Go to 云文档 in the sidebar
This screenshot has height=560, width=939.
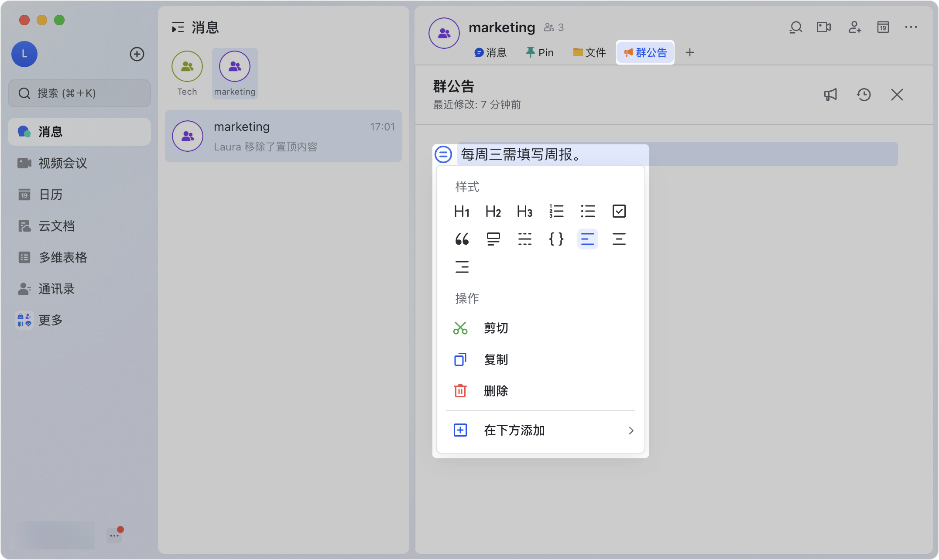[x=79, y=226]
